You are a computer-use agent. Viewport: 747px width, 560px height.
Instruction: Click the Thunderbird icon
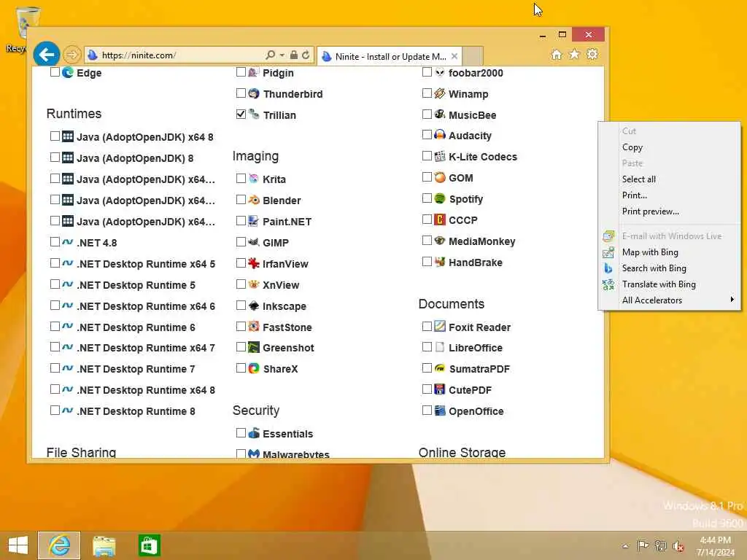click(254, 93)
